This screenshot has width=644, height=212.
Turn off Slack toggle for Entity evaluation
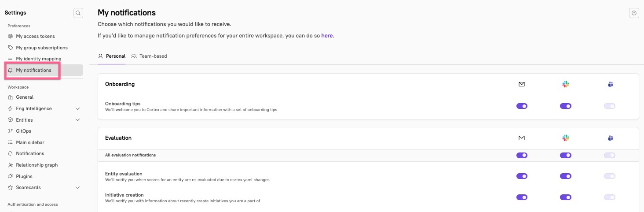pyautogui.click(x=566, y=176)
